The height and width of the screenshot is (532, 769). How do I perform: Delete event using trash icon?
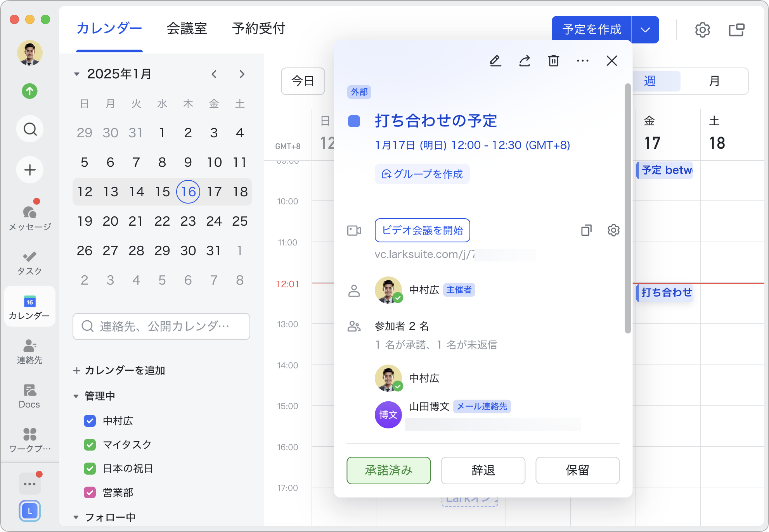[x=554, y=61]
